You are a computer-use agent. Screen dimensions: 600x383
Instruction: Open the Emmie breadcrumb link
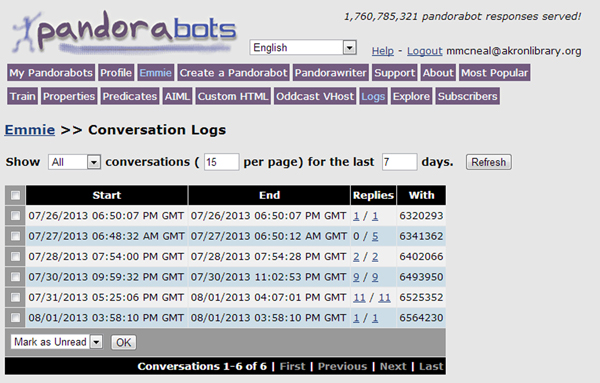point(30,130)
